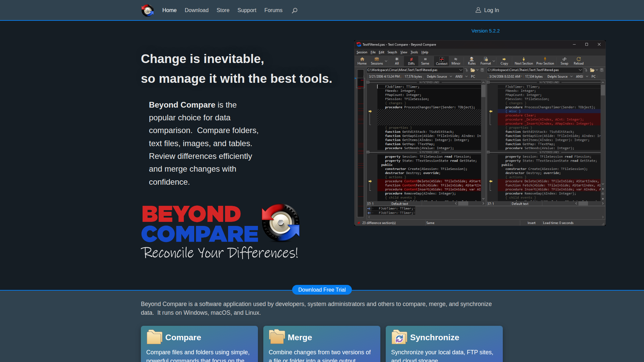Open the View menu
This screenshot has width=644, height=362.
[404, 52]
